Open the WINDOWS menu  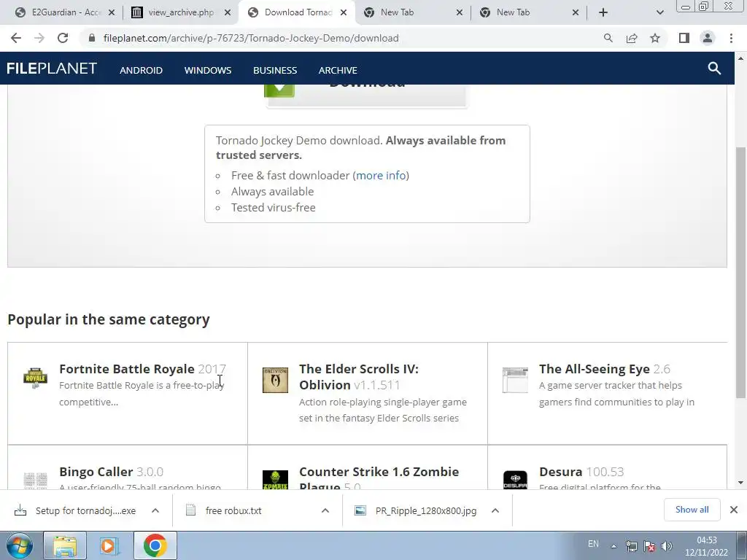[x=208, y=70]
